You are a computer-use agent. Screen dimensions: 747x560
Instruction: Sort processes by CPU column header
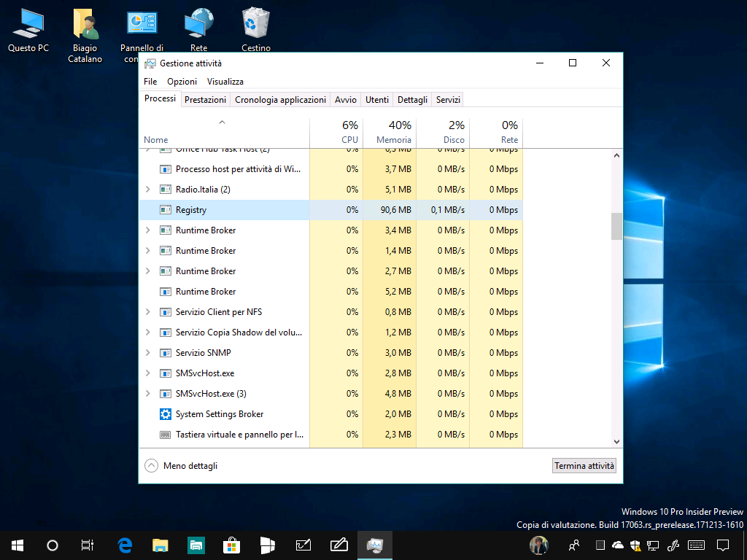coord(336,133)
